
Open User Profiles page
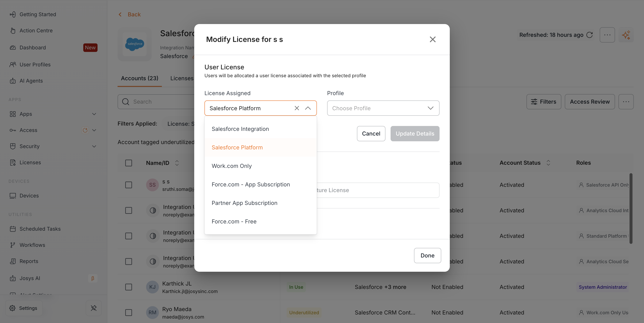(x=35, y=64)
